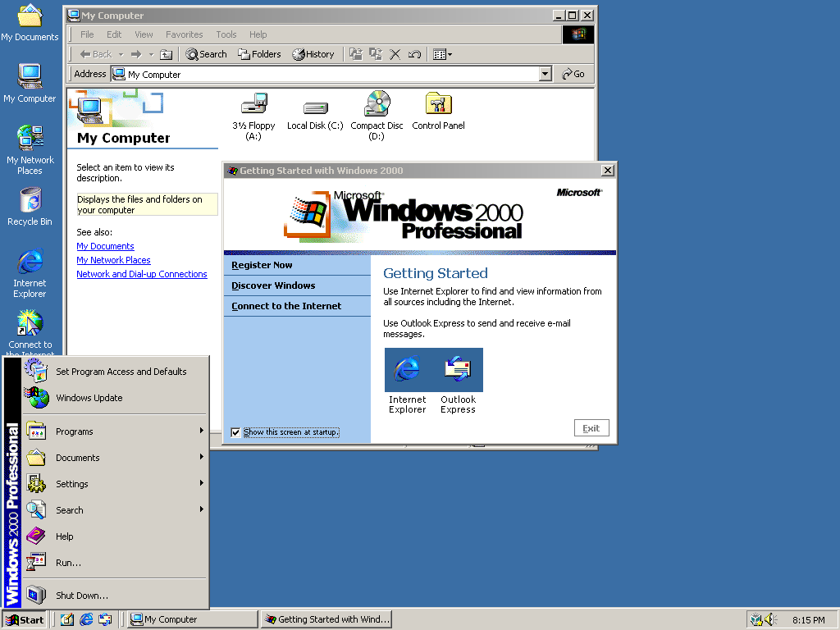Close the Getting Started with Windows 2000 dialog
The height and width of the screenshot is (630, 840).
click(608, 171)
